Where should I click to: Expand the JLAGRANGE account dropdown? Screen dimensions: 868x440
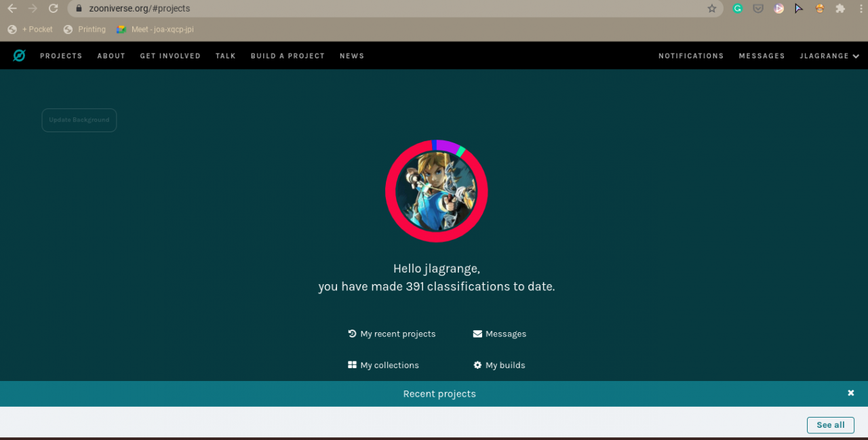tap(829, 56)
